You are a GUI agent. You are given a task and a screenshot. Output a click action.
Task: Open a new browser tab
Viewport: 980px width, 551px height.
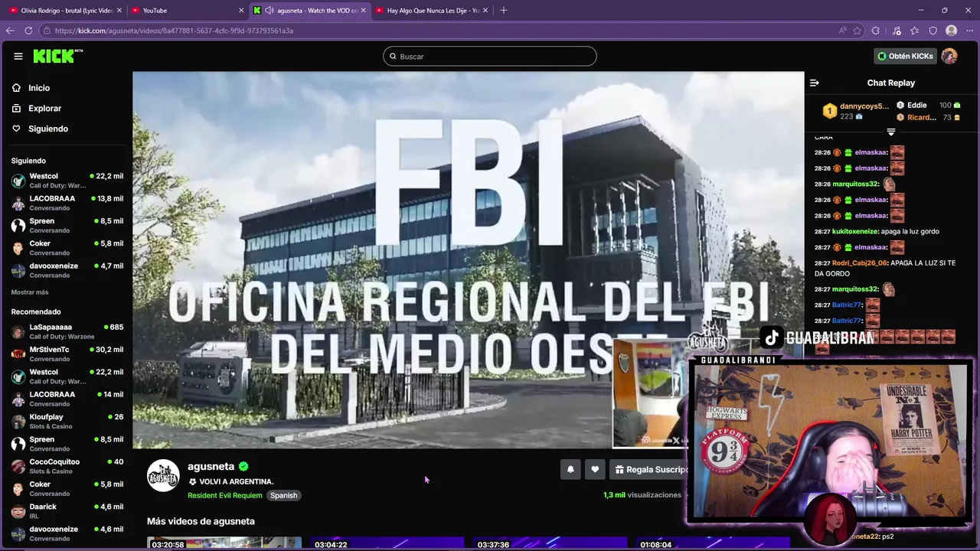(503, 10)
